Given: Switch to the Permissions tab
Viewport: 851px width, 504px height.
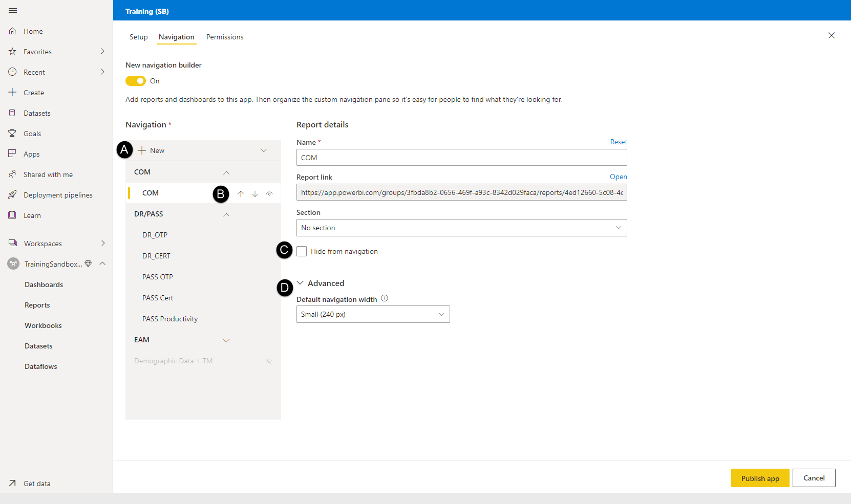Looking at the screenshot, I should pos(225,37).
